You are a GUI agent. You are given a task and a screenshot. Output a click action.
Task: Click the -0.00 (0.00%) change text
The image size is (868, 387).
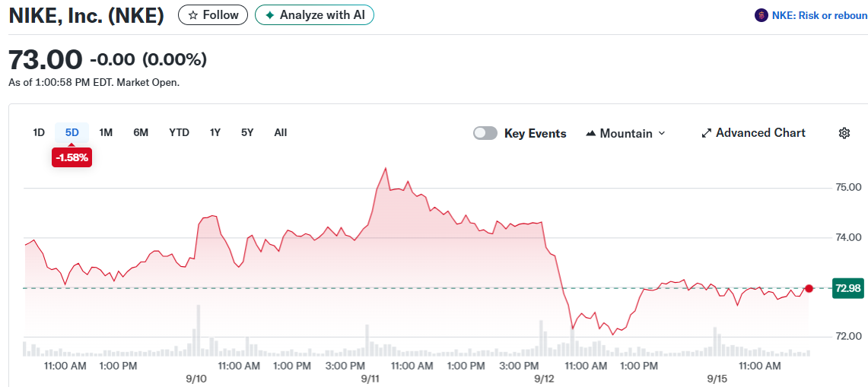148,59
